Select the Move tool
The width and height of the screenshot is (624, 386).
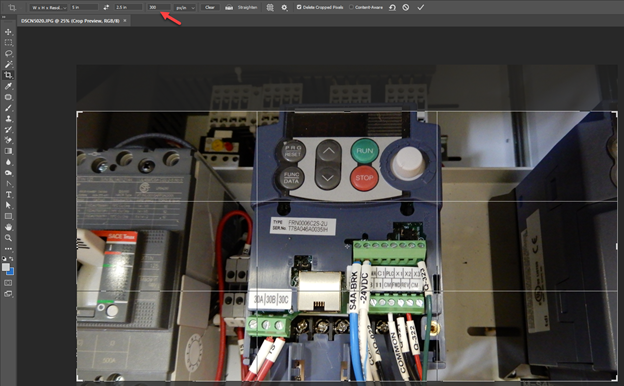(x=8, y=32)
